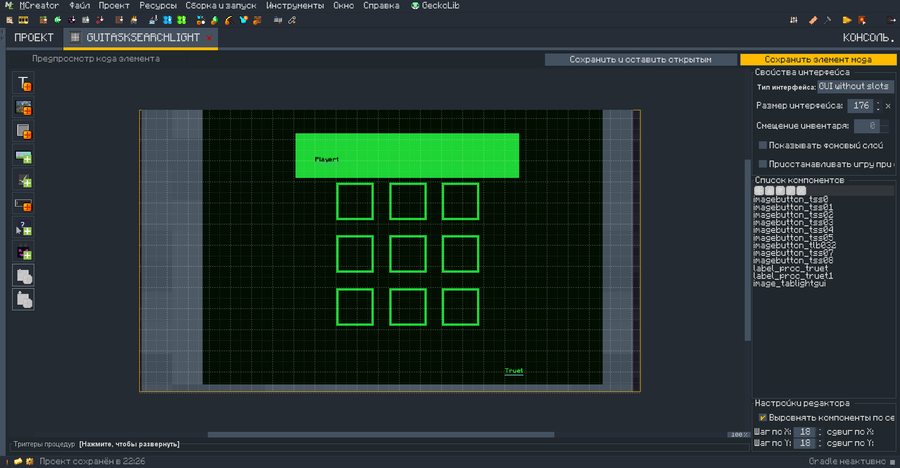Click the green four-square toolbar icon

coord(181,20)
